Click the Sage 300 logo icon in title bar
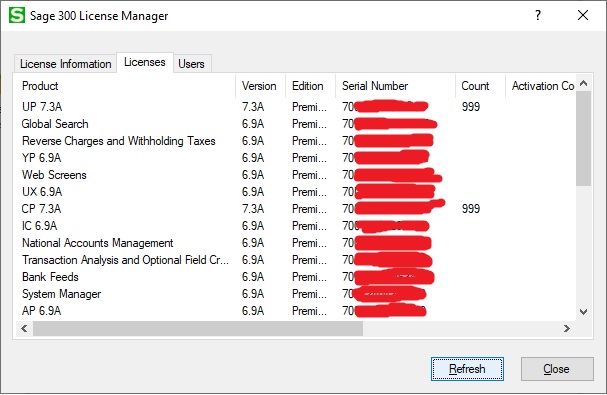 point(17,15)
